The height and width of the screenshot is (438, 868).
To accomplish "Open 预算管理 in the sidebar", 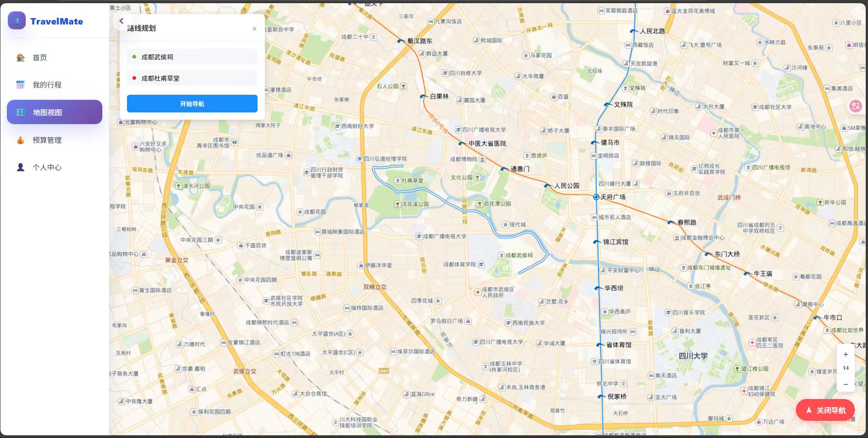I will [x=54, y=140].
